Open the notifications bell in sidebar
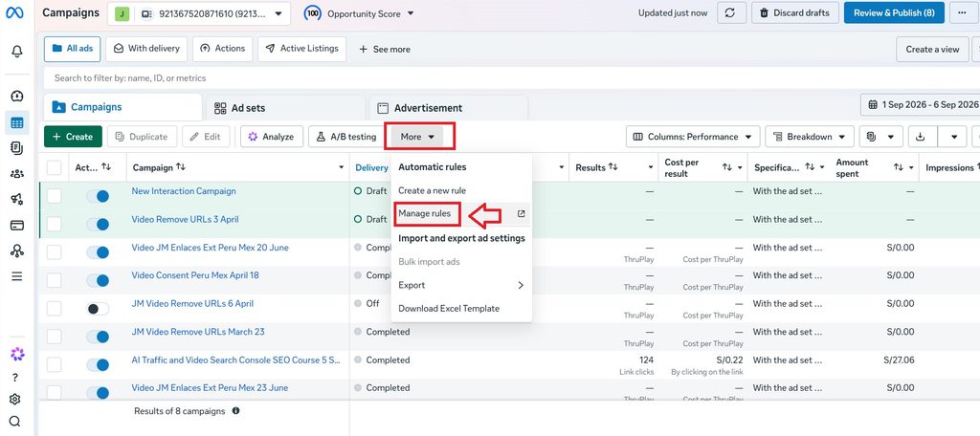980x436 pixels. (x=17, y=52)
